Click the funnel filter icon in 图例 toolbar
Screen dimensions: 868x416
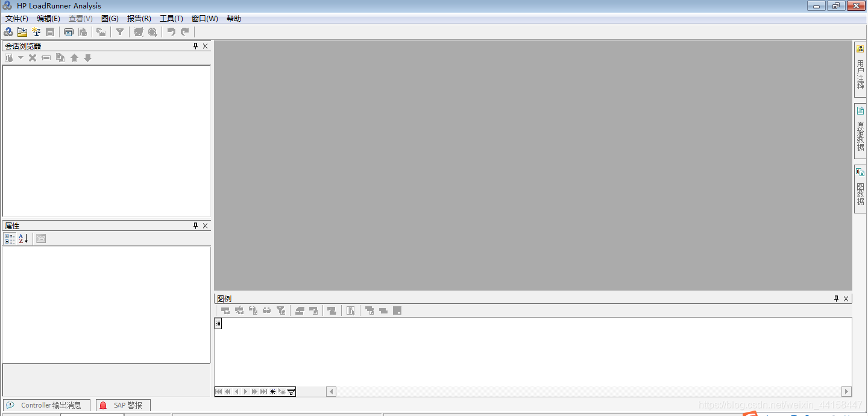(x=280, y=310)
